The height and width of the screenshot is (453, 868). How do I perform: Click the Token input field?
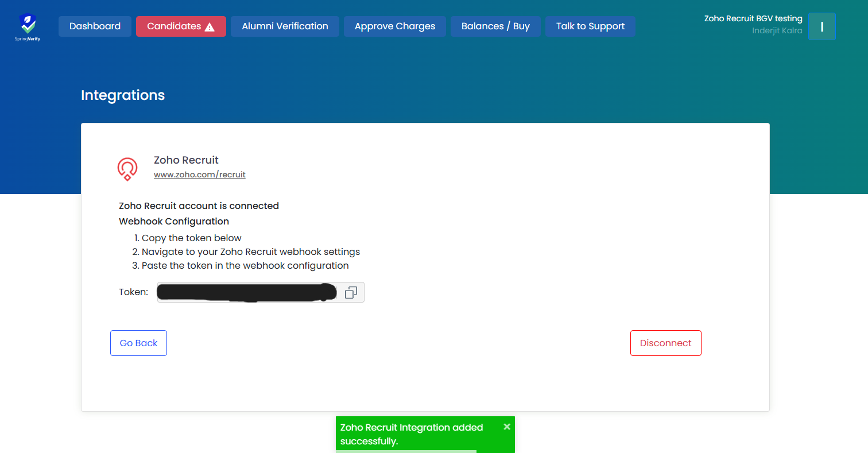point(261,292)
